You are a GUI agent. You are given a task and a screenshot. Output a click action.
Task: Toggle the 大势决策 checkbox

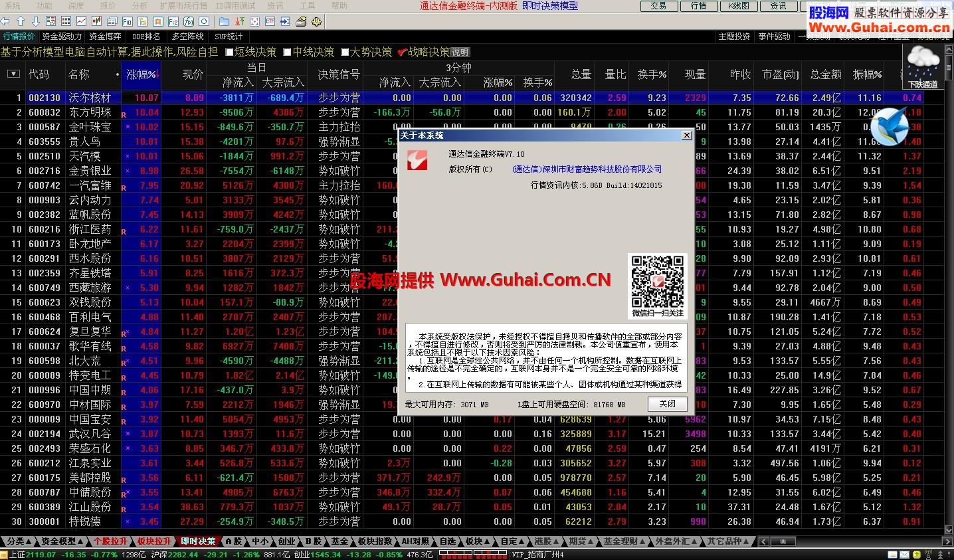click(345, 52)
